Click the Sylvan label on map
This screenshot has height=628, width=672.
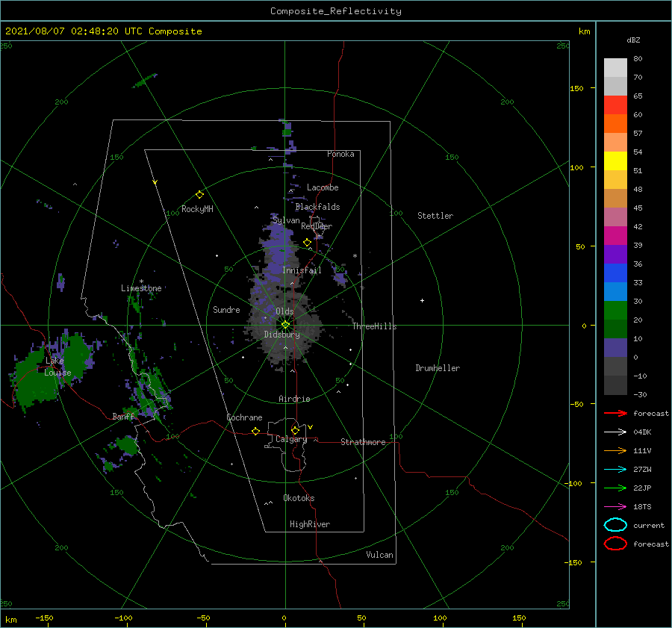pyautogui.click(x=286, y=220)
